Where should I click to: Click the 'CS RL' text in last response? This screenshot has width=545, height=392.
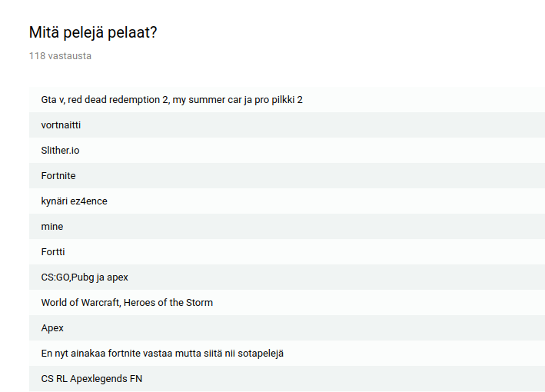click(x=54, y=379)
